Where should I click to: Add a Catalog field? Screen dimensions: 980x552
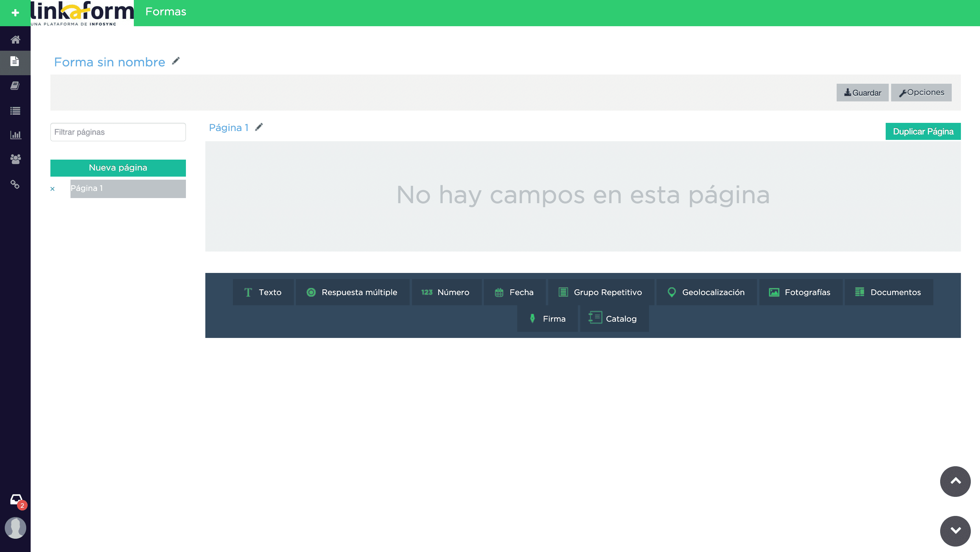[x=614, y=319]
